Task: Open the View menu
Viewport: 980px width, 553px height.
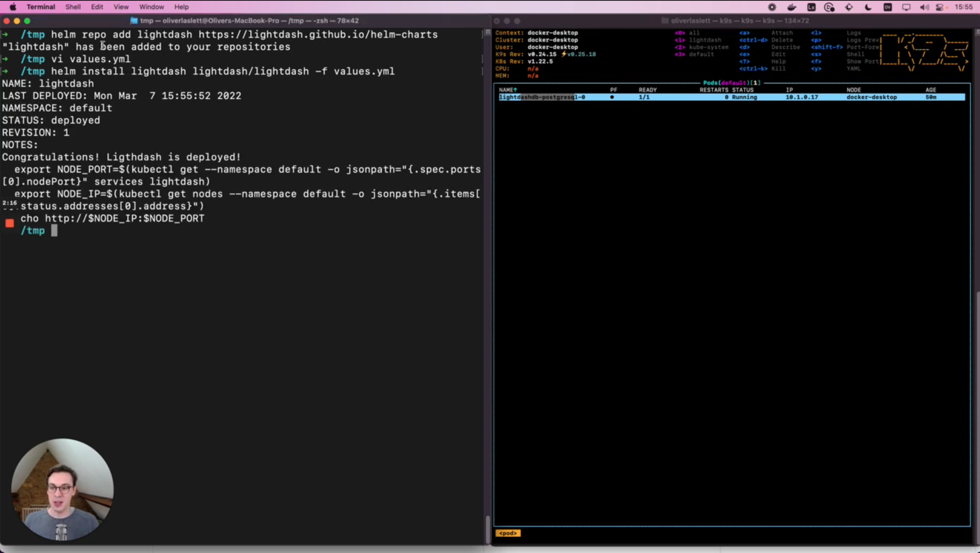Action: (x=121, y=7)
